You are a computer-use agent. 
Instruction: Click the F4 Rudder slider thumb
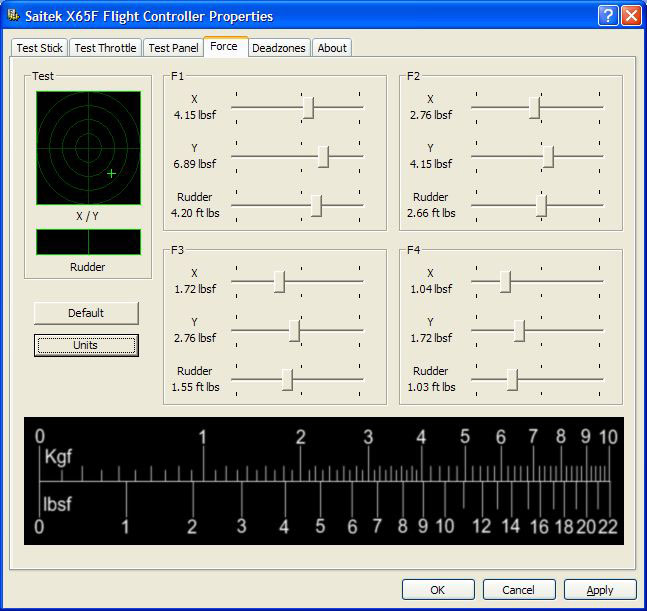coord(512,380)
